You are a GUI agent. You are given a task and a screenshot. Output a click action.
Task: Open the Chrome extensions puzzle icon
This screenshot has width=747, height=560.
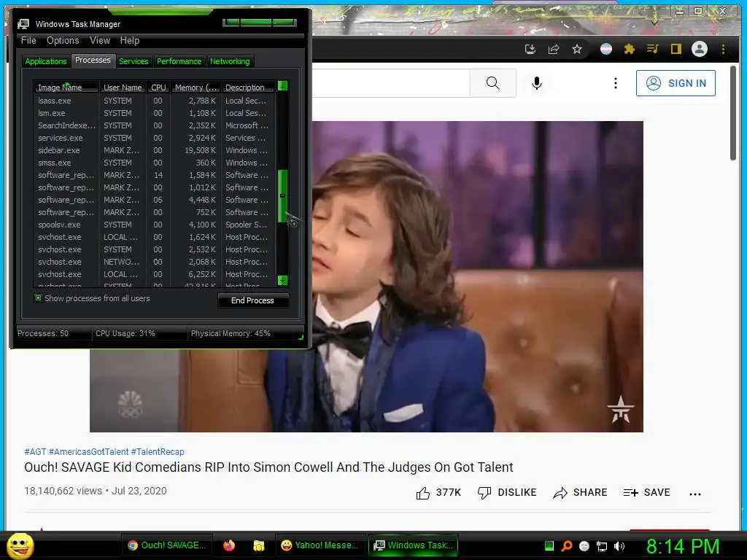coord(630,49)
